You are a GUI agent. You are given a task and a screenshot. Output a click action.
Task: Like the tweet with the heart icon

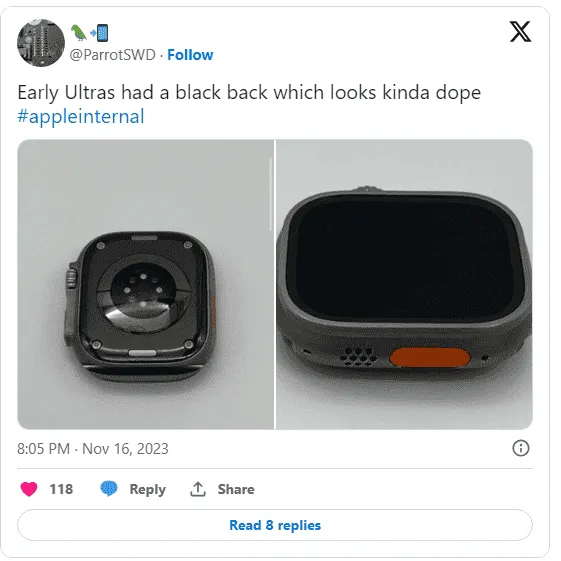29,489
